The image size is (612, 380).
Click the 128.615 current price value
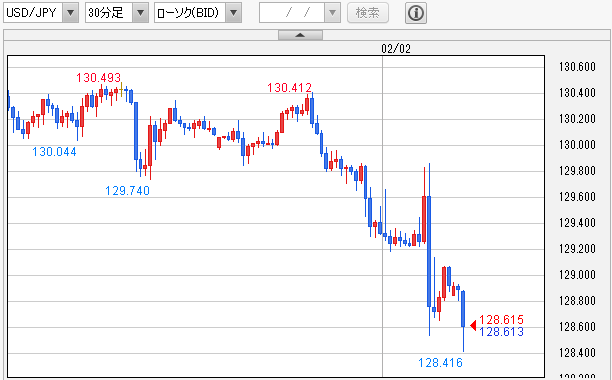502,320
